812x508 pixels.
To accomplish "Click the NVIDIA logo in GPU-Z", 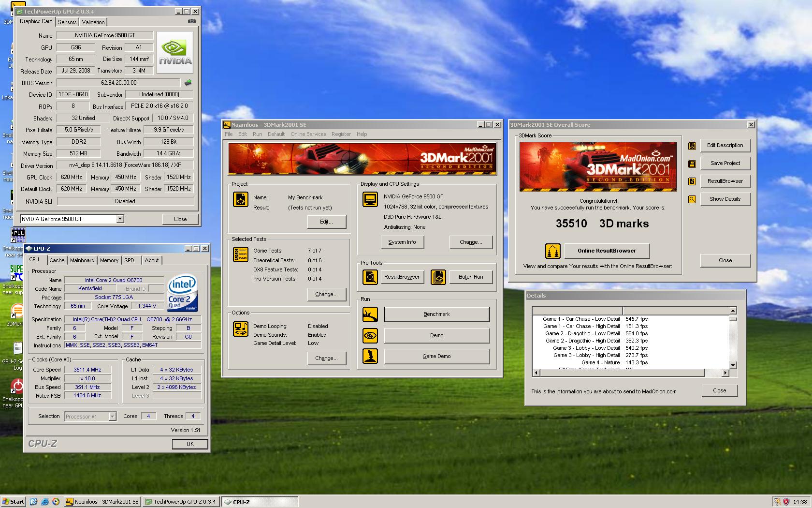I will pos(175,53).
